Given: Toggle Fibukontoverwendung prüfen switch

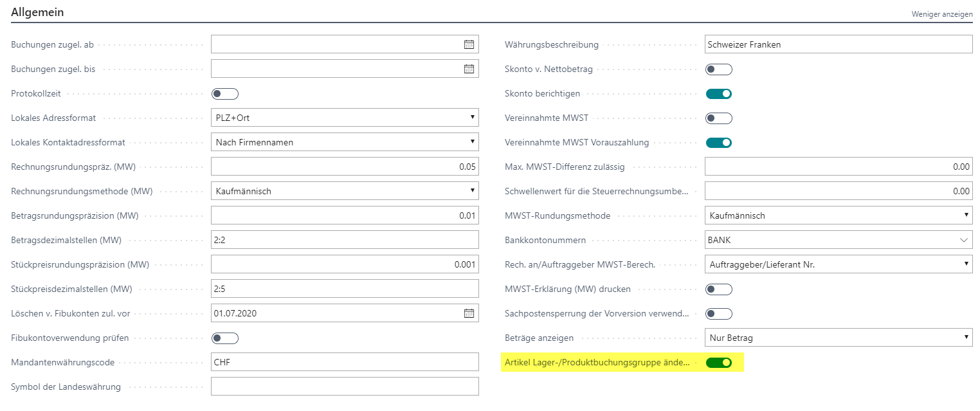Looking at the screenshot, I should click(x=225, y=338).
